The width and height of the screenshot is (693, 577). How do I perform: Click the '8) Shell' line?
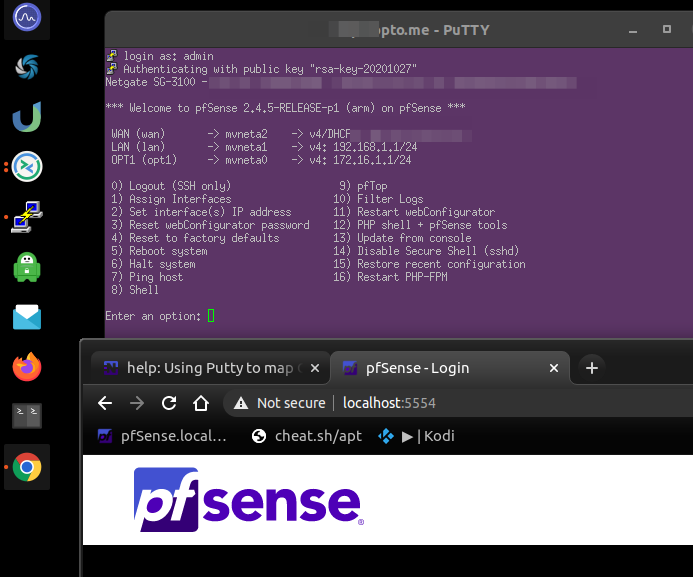click(135, 290)
